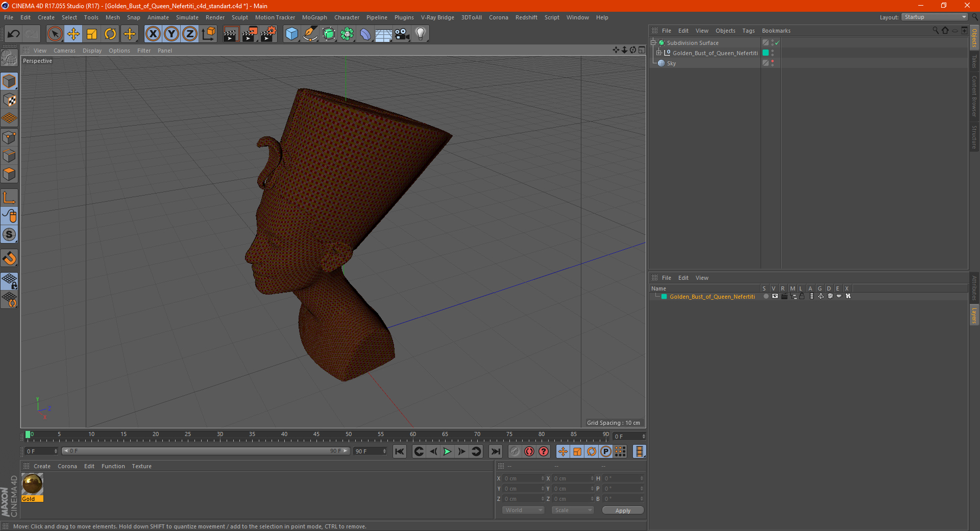Select the Live Selection tool
Viewport: 980px width, 531px height.
click(55, 34)
